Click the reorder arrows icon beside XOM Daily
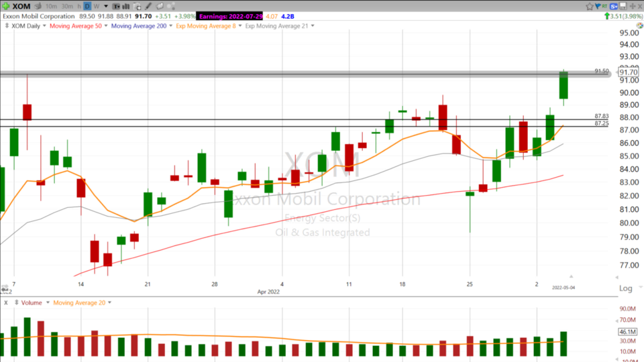 (7, 25)
